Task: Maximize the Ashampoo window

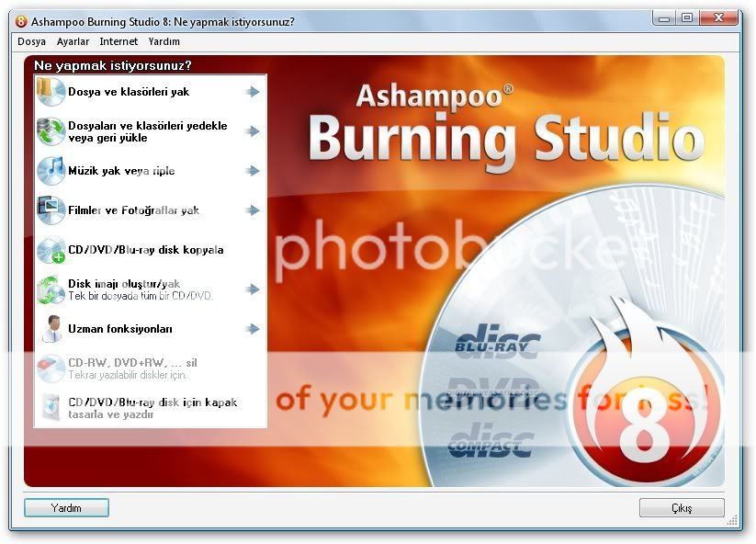Action: click(x=687, y=18)
